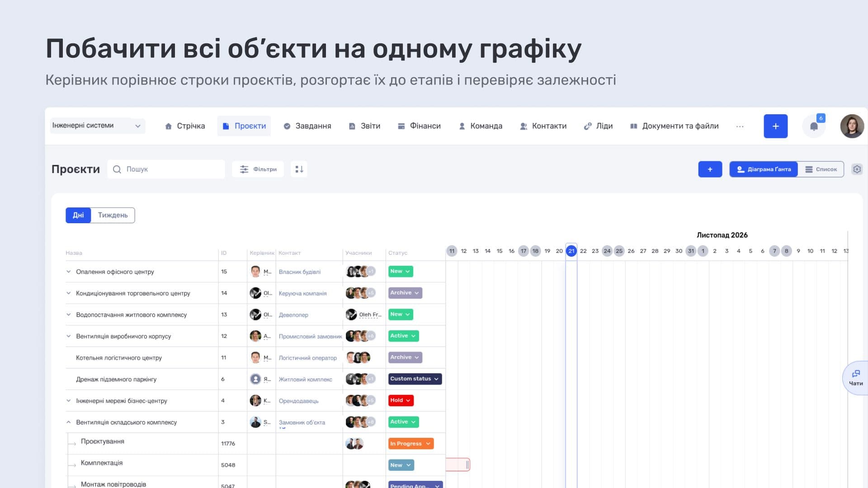Open the three-dots more menu in navigation
This screenshot has height=488, width=868.
click(x=740, y=127)
